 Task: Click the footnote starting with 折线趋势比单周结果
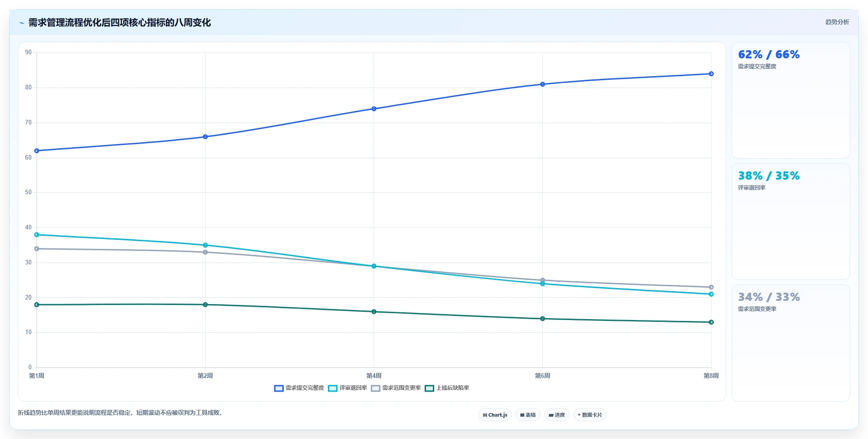click(x=121, y=413)
